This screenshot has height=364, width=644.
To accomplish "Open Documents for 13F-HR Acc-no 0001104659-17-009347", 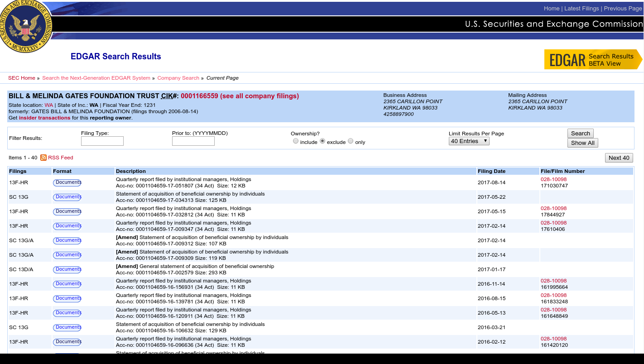I will (67, 226).
